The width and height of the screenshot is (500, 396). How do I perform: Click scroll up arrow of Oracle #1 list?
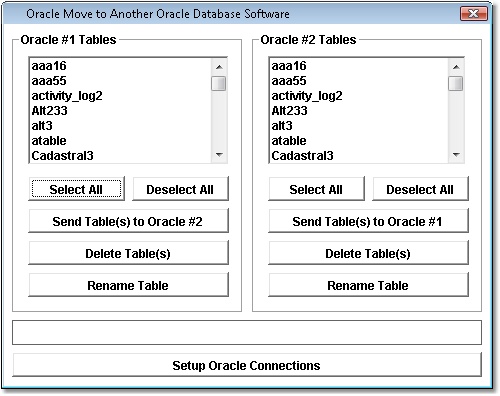click(219, 67)
